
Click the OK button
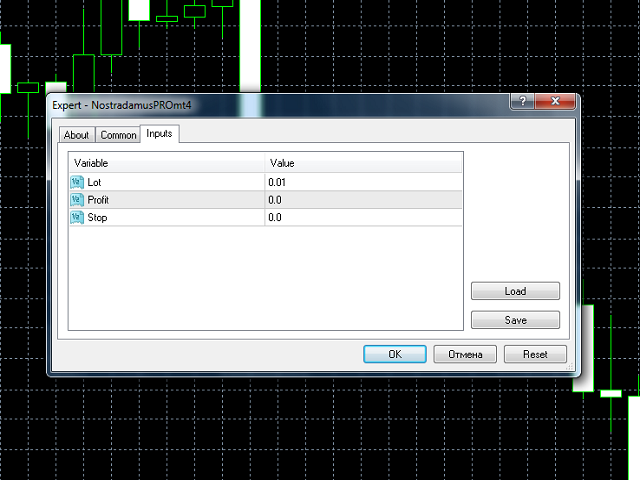395,354
